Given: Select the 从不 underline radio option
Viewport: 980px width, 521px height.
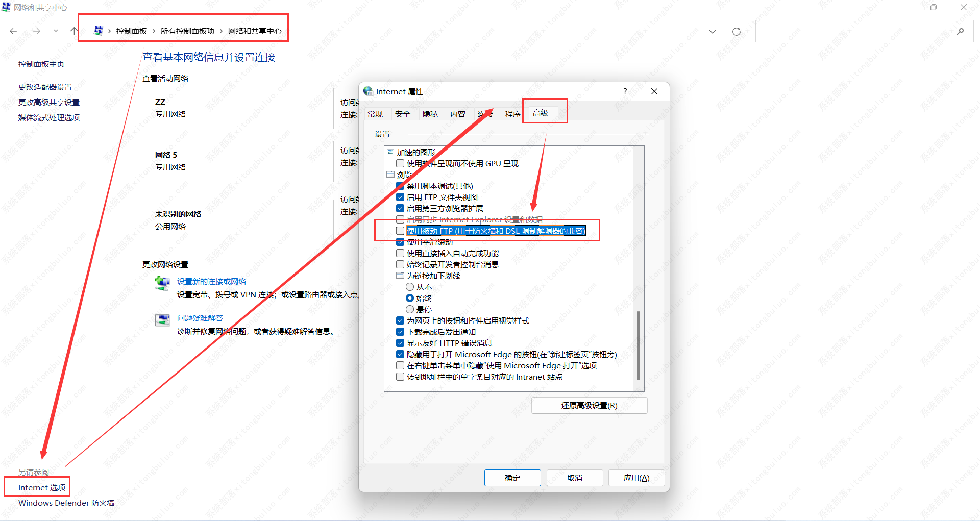Looking at the screenshot, I should click(410, 287).
